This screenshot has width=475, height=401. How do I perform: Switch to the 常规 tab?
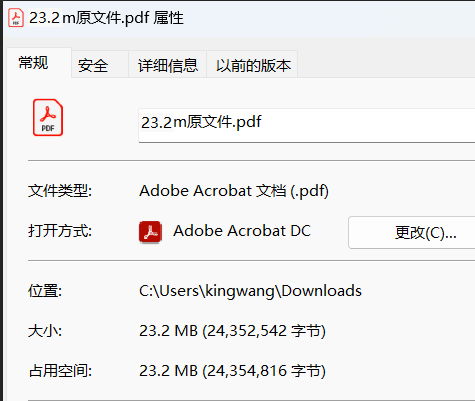(x=33, y=63)
